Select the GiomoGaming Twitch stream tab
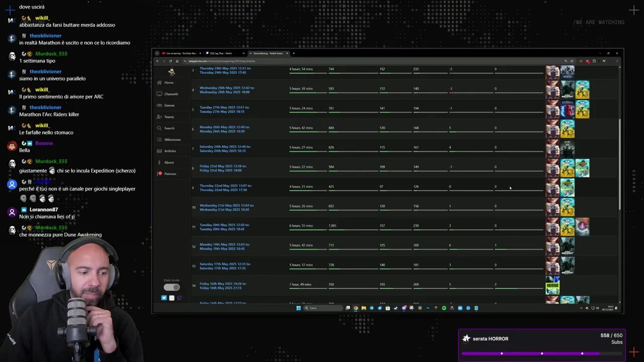The height and width of the screenshot is (362, 644). click(269, 53)
